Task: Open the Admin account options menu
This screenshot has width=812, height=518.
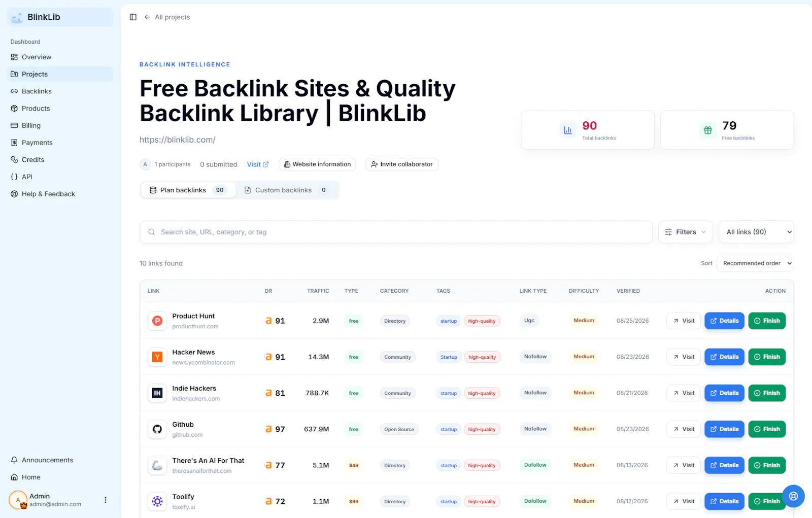Action: click(106, 500)
